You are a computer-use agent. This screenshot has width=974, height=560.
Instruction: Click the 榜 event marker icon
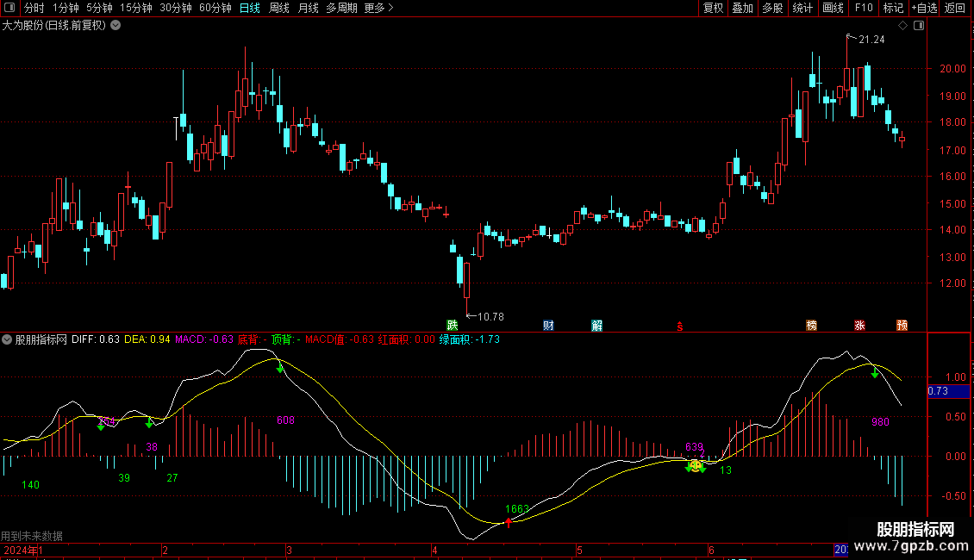click(x=811, y=326)
